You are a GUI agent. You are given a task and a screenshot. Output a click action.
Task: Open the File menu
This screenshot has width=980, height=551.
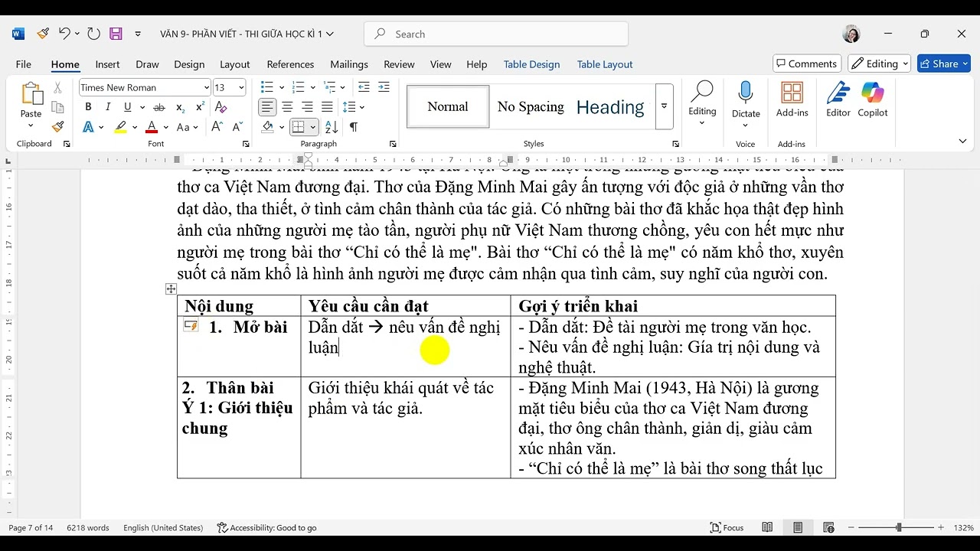pos(24,64)
